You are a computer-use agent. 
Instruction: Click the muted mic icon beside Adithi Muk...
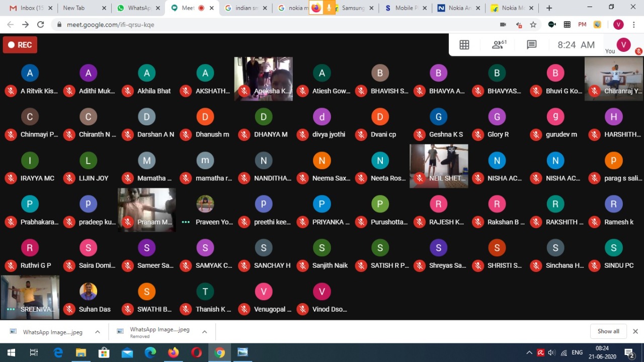click(x=69, y=91)
